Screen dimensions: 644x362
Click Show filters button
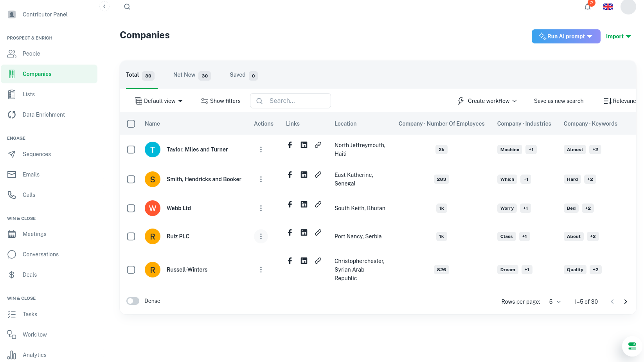(221, 101)
